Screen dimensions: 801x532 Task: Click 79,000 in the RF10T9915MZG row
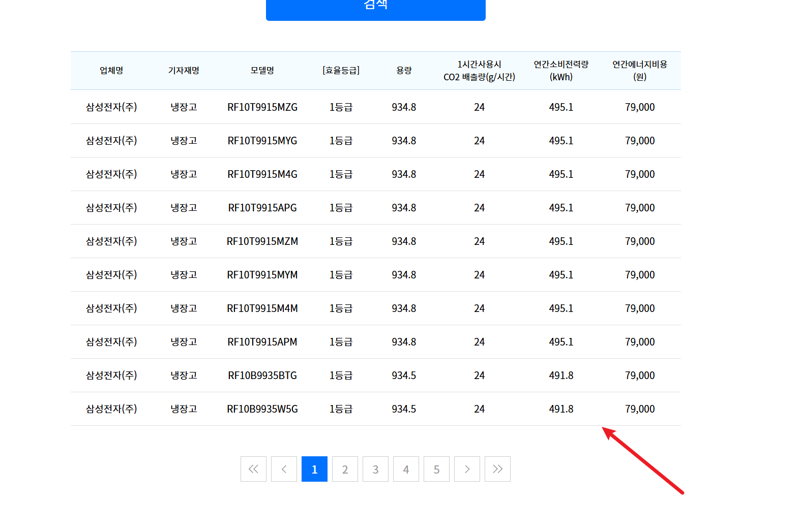(x=640, y=107)
